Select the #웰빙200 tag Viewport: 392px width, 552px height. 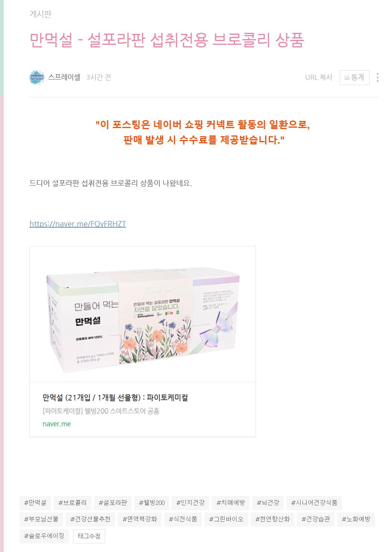click(152, 503)
